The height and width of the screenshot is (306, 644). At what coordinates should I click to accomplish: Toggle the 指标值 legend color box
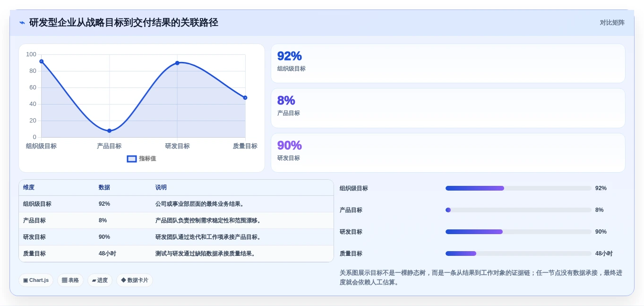click(x=132, y=159)
